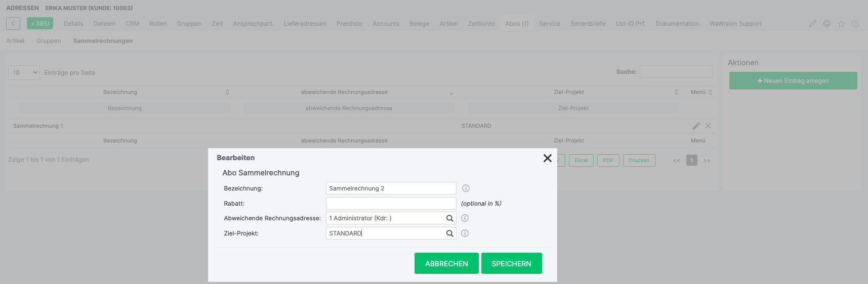Open the Lieferadressen tab
Viewport: 868px width, 284px height.
305,24
